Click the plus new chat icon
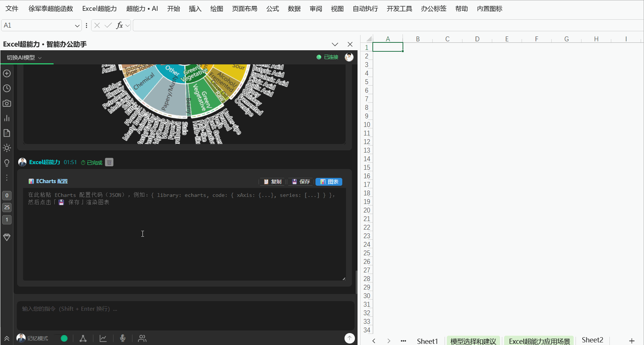 pos(7,73)
